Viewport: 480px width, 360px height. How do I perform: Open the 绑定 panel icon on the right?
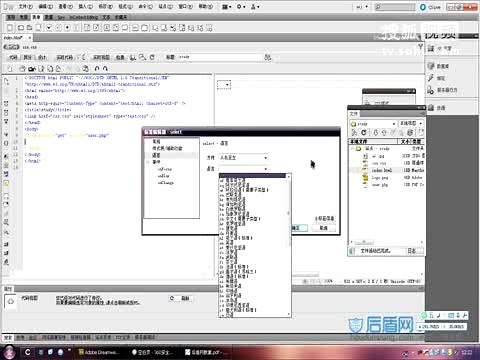(x=431, y=78)
